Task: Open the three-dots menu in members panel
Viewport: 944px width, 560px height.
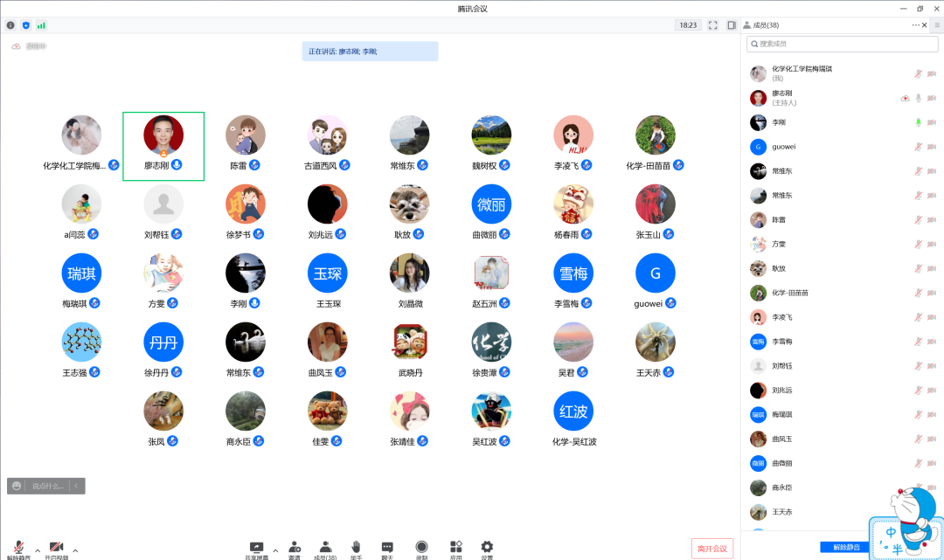Action: (x=915, y=25)
